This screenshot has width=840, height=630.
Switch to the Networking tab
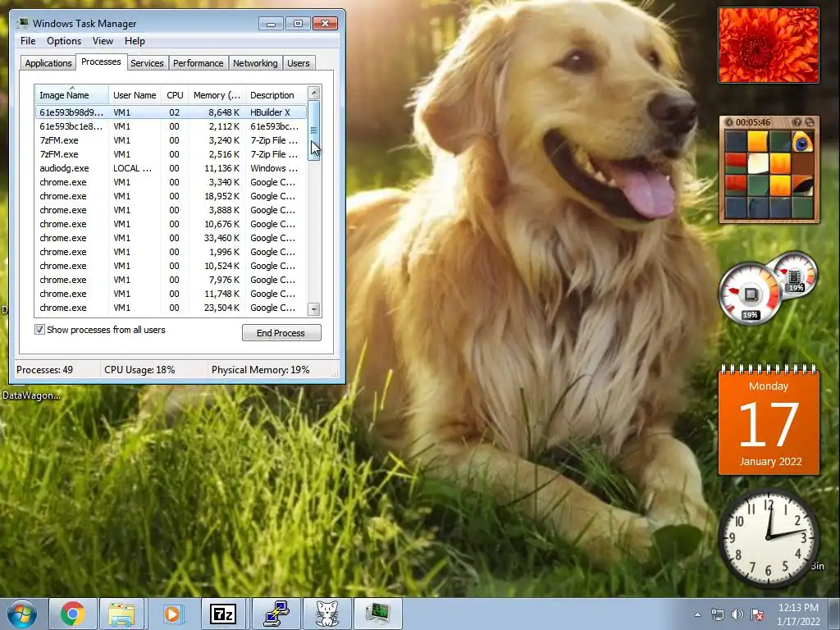(x=255, y=63)
